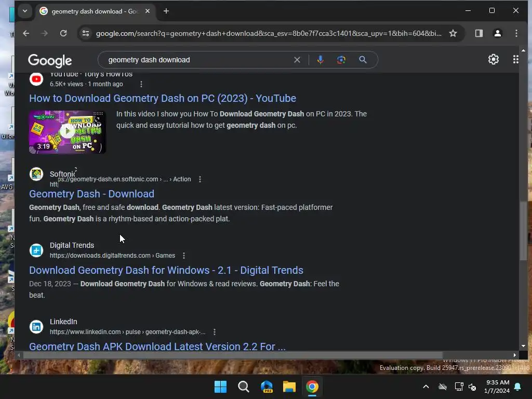Go to Google homepage via logo
This screenshot has width=532, height=399.
pyautogui.click(x=50, y=60)
